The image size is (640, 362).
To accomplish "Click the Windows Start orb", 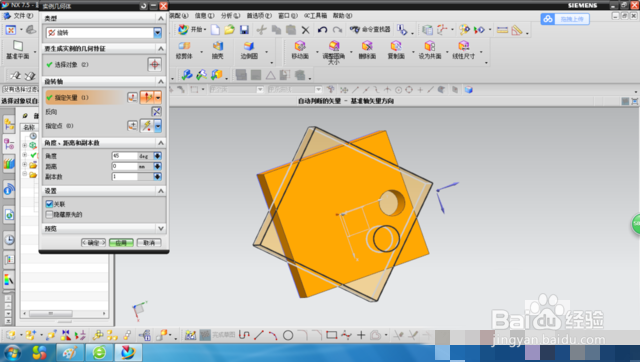I will click(12, 352).
